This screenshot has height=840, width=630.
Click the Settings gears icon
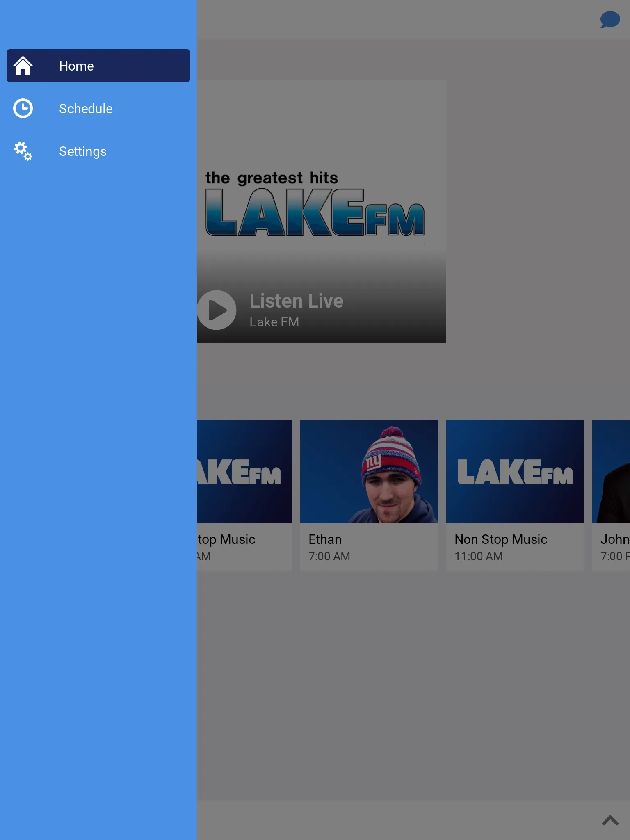click(23, 151)
